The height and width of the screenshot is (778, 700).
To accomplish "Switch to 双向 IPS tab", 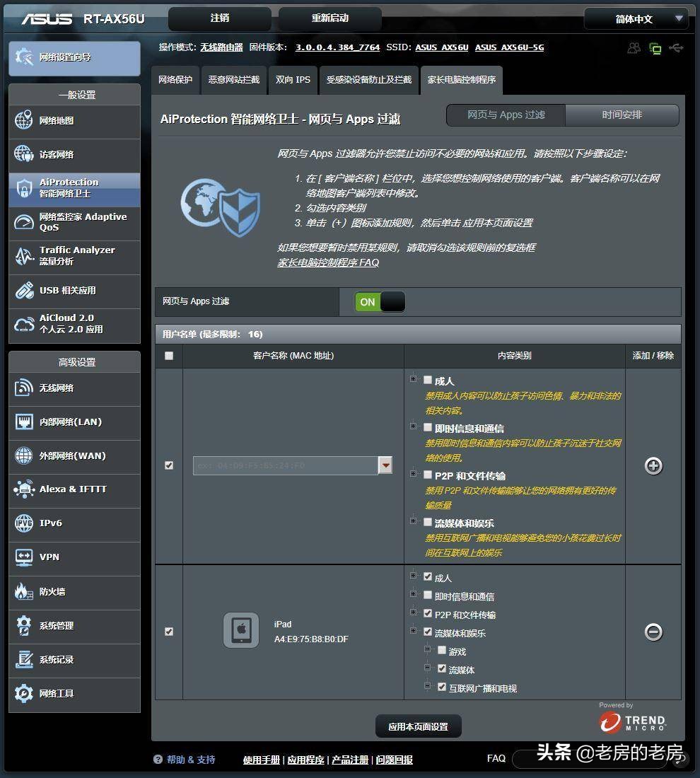I will (x=293, y=80).
